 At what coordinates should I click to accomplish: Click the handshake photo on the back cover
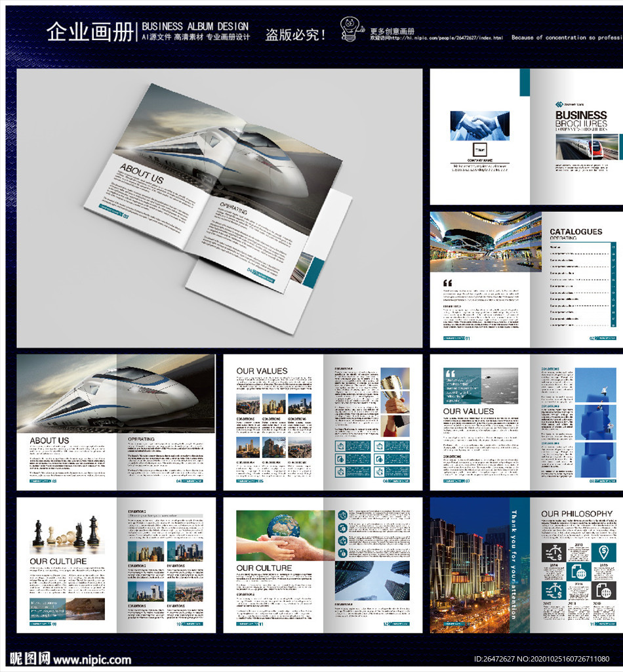click(x=480, y=125)
